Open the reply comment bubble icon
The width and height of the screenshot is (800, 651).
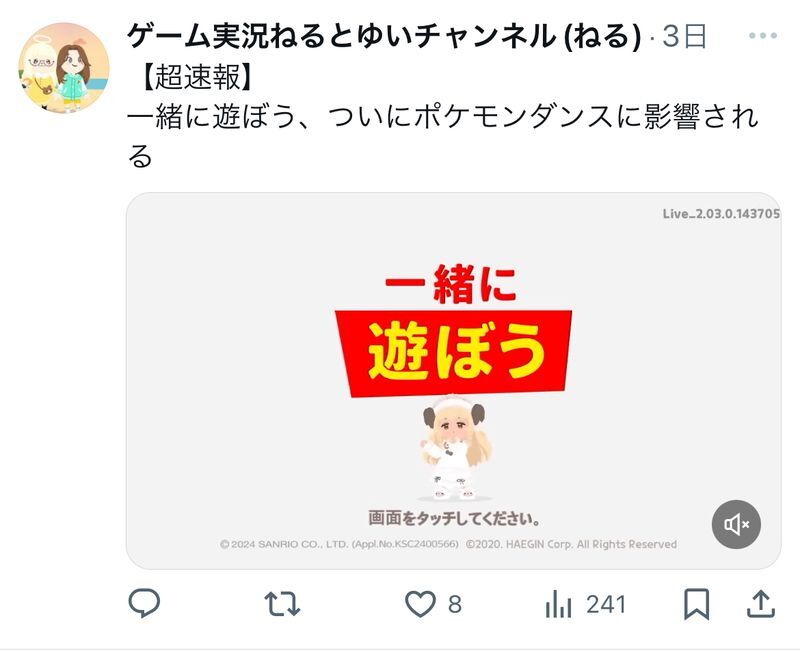144,604
